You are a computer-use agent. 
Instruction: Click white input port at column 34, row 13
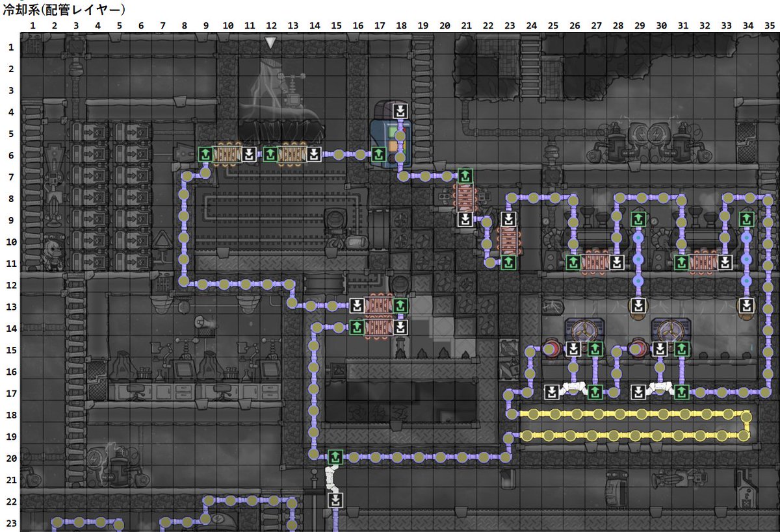tap(746, 305)
